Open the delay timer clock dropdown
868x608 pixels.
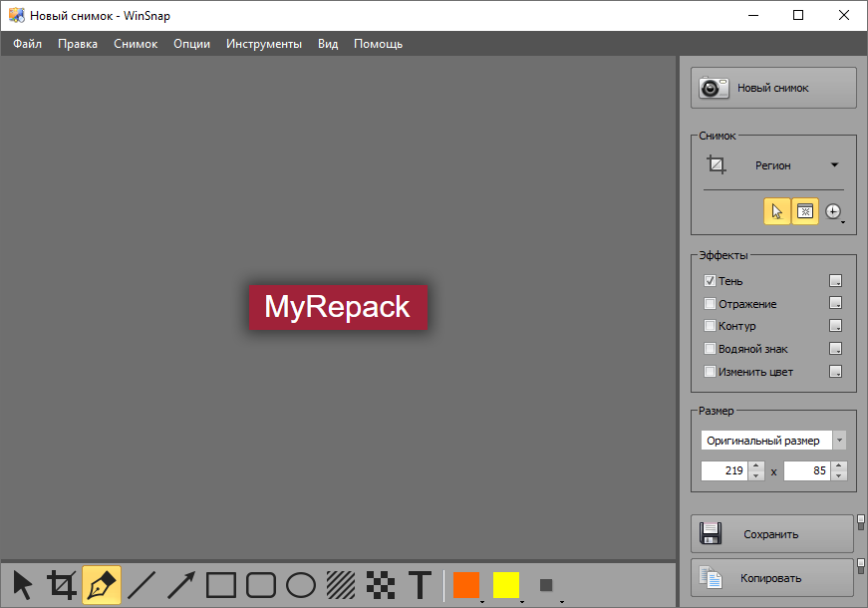[x=834, y=212]
